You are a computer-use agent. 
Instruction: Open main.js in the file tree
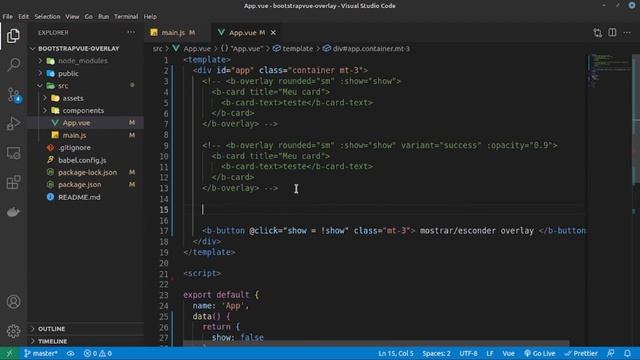86,135
